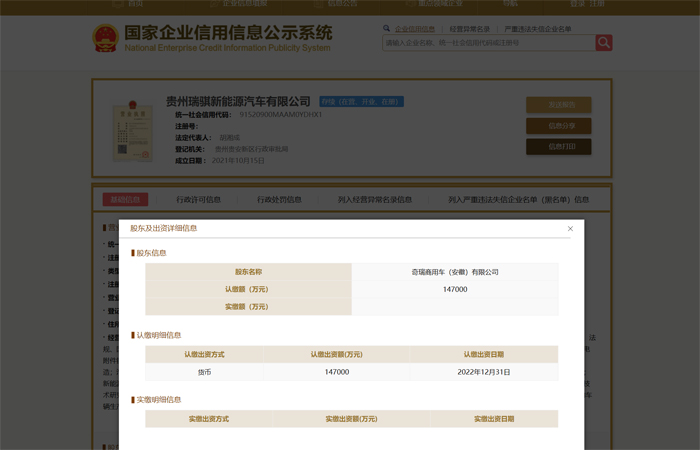Switch to the 列入经营异常名录信息 tab

pos(375,200)
